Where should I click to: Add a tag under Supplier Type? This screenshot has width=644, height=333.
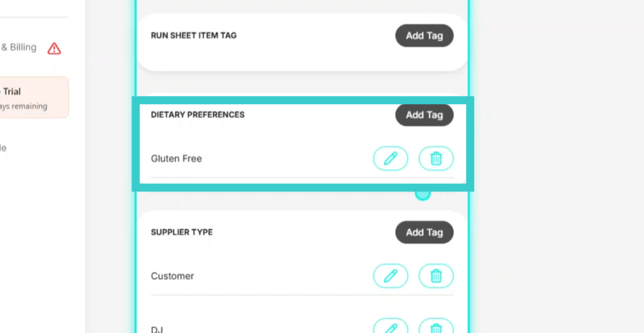[424, 232]
